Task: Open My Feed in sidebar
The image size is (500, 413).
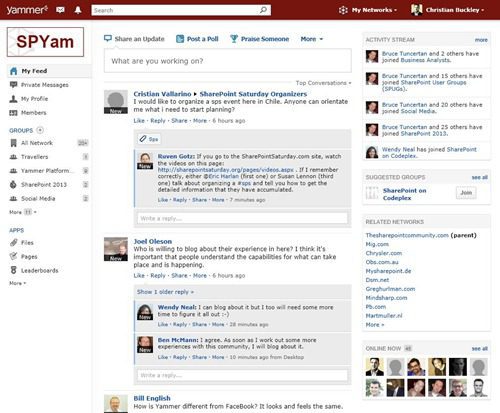Action: (x=49, y=71)
